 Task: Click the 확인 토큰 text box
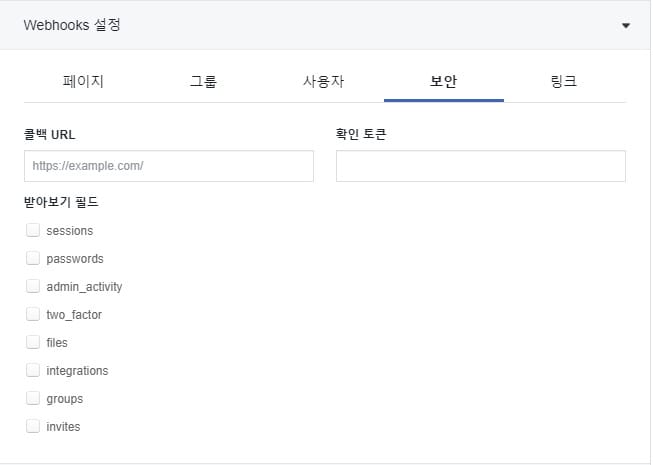pos(481,166)
